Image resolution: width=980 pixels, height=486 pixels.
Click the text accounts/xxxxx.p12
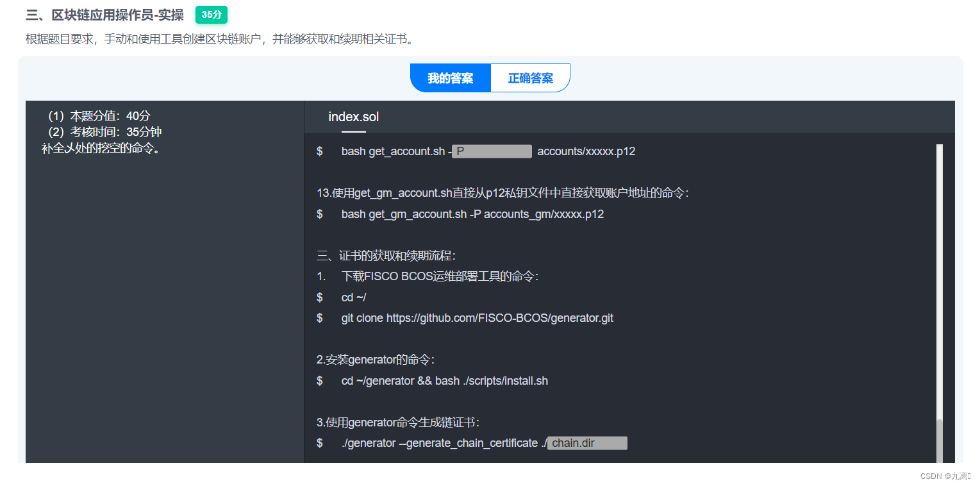pyautogui.click(x=586, y=151)
